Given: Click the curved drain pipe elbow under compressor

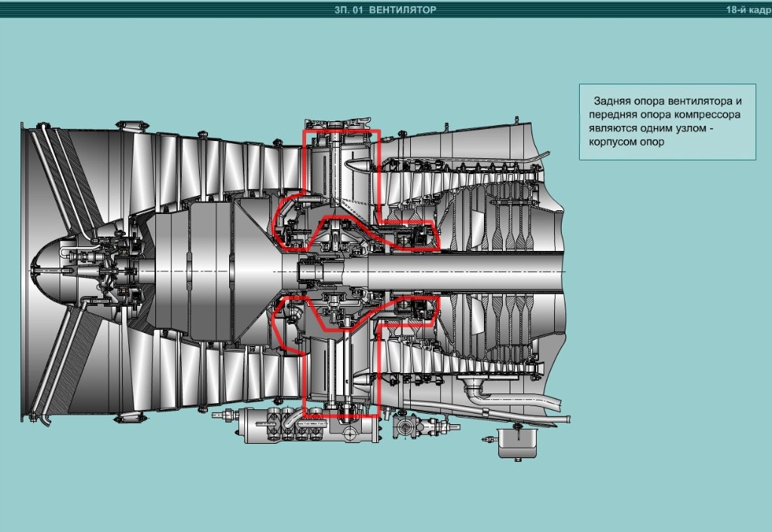Looking at the screenshot, I should pyautogui.click(x=476, y=391).
